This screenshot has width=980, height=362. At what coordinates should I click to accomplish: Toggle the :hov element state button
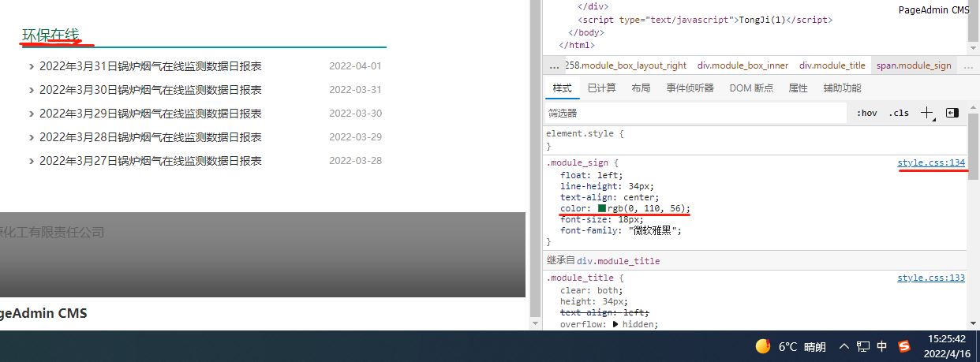(866, 113)
